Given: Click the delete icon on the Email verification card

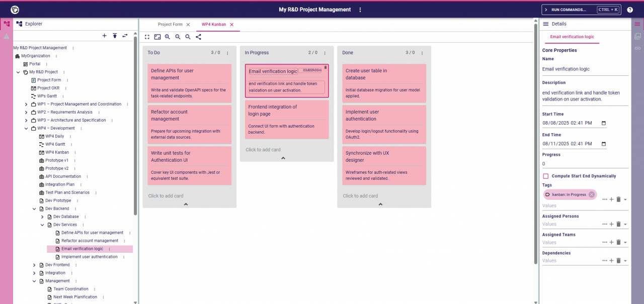Looking at the screenshot, I should 325,66.
